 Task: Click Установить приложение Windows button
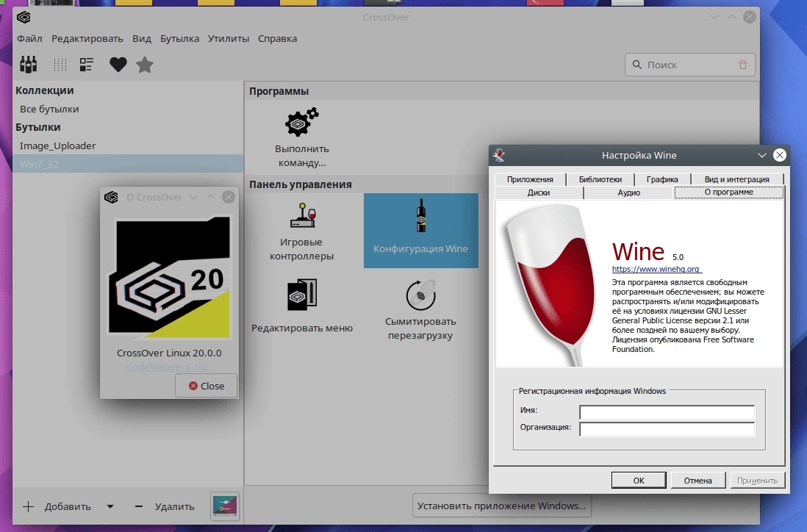(502, 506)
